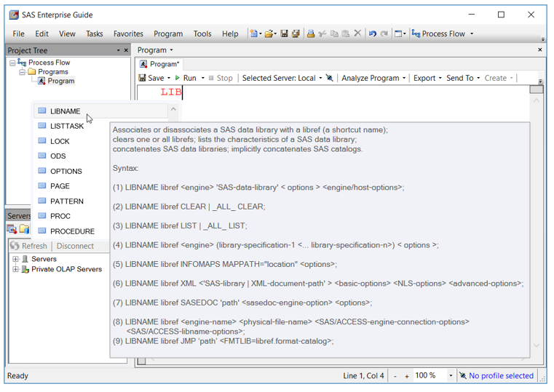This screenshot has height=392, width=554.
Task: Click the No profile selected link
Action: [x=501, y=376]
